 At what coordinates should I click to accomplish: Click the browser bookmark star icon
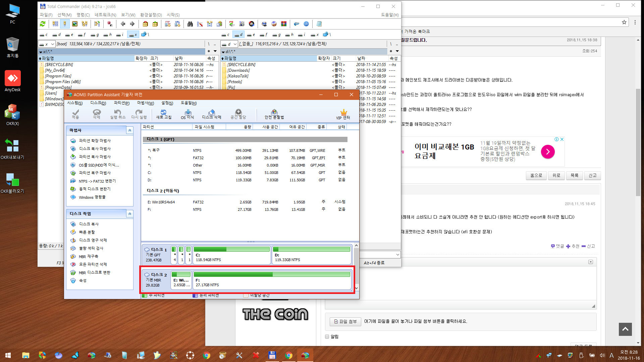coord(624,22)
